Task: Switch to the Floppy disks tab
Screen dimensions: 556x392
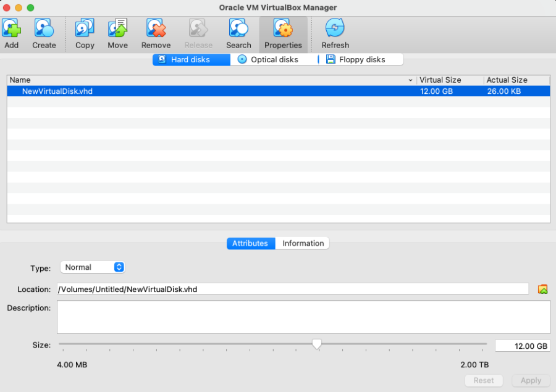Action: [361, 59]
